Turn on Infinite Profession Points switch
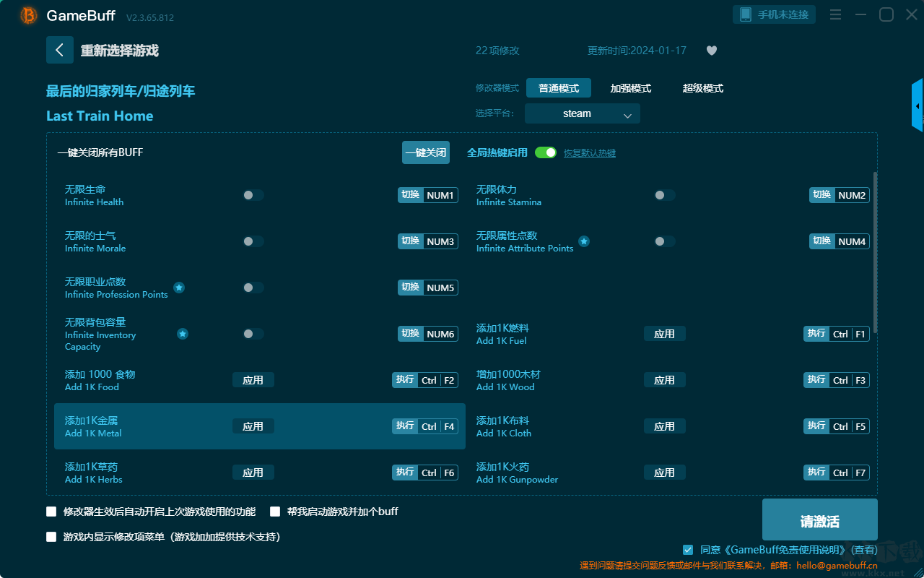This screenshot has width=924, height=578. [x=253, y=288]
